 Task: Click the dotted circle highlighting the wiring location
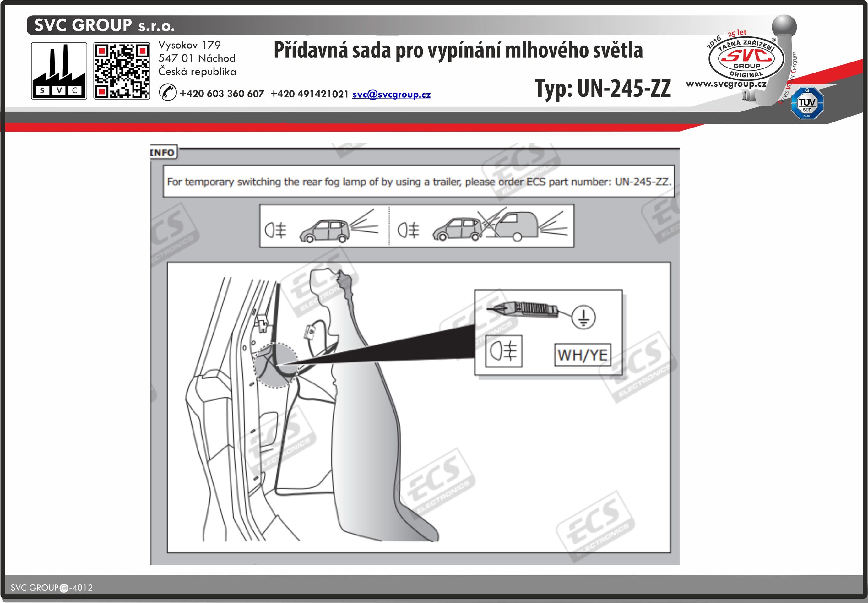276,365
